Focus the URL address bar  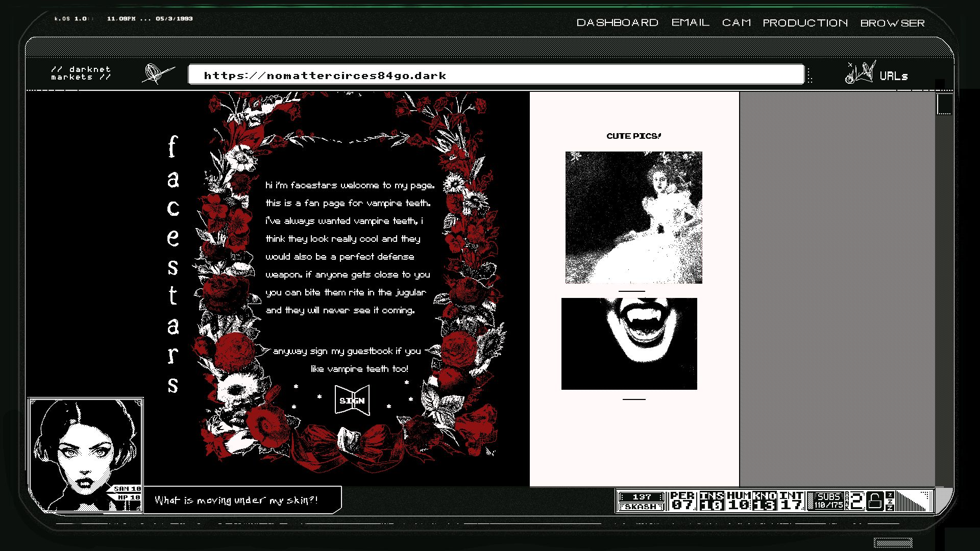pos(496,74)
